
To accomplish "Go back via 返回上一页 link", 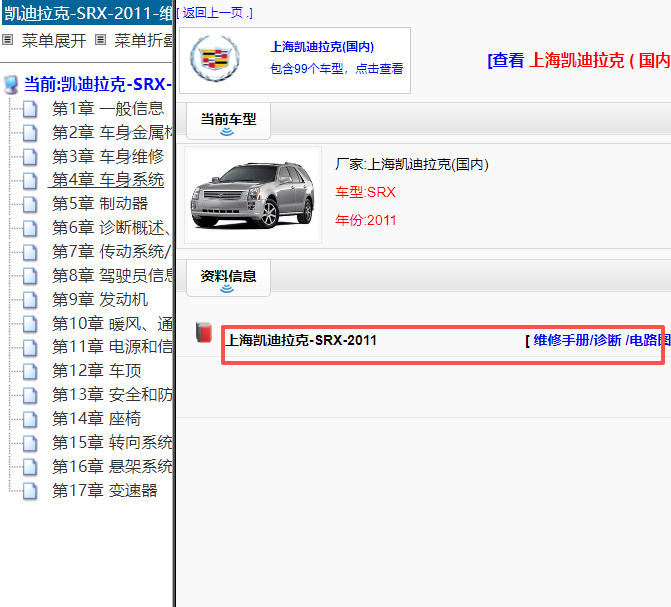I will pos(214,13).
